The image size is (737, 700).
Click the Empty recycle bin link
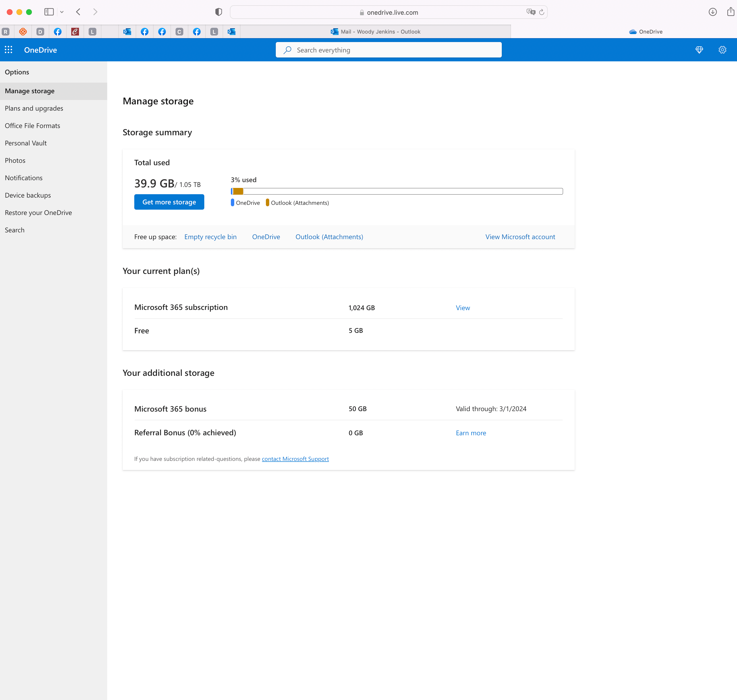pos(210,237)
